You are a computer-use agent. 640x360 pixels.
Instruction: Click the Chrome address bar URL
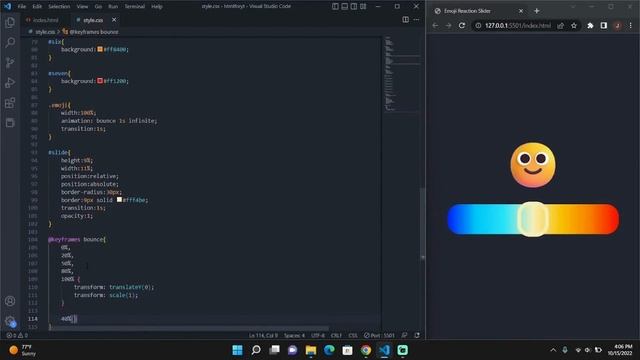point(518,25)
